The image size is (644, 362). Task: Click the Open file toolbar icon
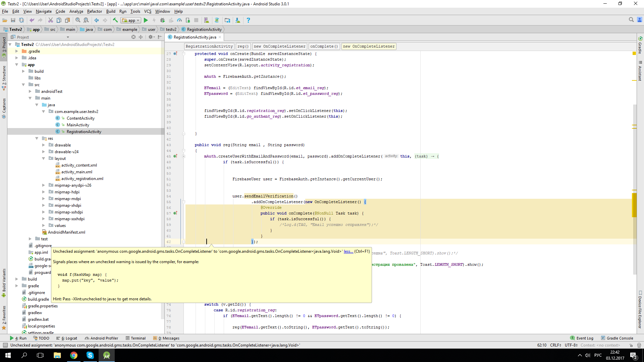5,20
